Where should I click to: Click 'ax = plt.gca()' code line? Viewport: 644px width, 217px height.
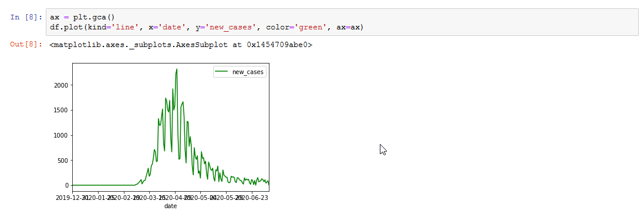[83, 17]
